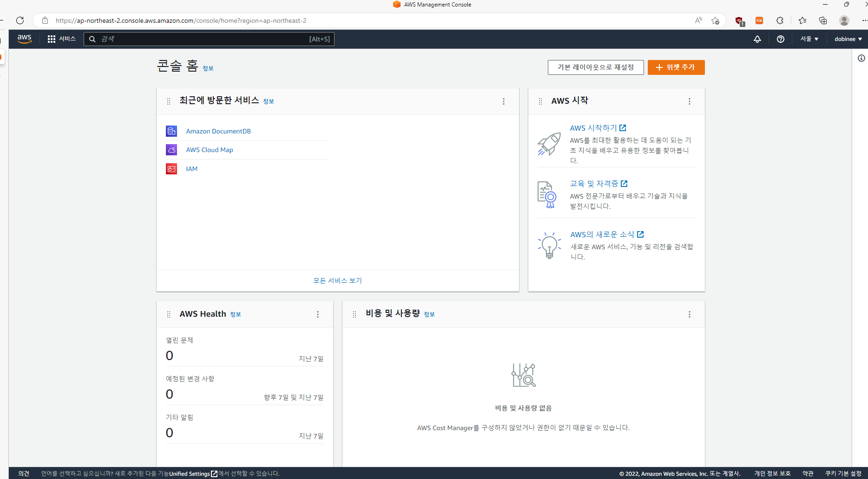Click the 약관 footer link
The height and width of the screenshot is (479, 868).
pos(808,473)
